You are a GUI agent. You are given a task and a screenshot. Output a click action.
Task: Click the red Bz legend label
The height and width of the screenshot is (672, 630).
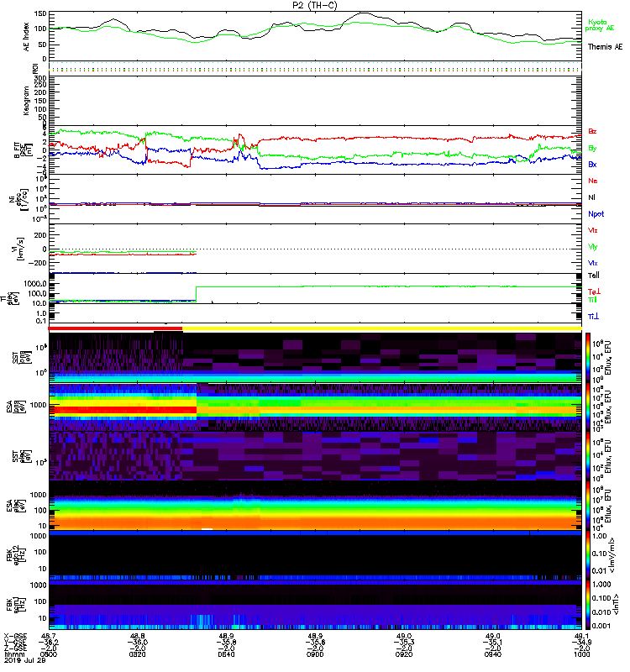point(592,131)
